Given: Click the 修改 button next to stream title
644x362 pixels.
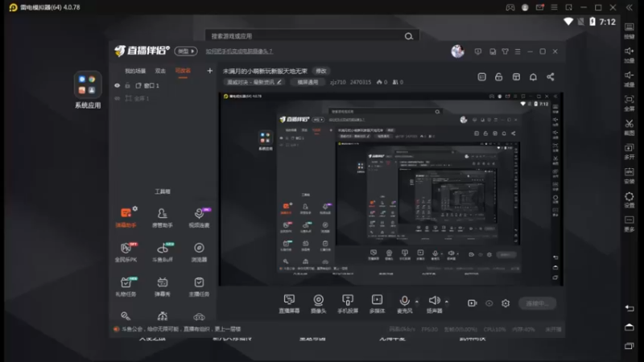Looking at the screenshot, I should click(321, 71).
